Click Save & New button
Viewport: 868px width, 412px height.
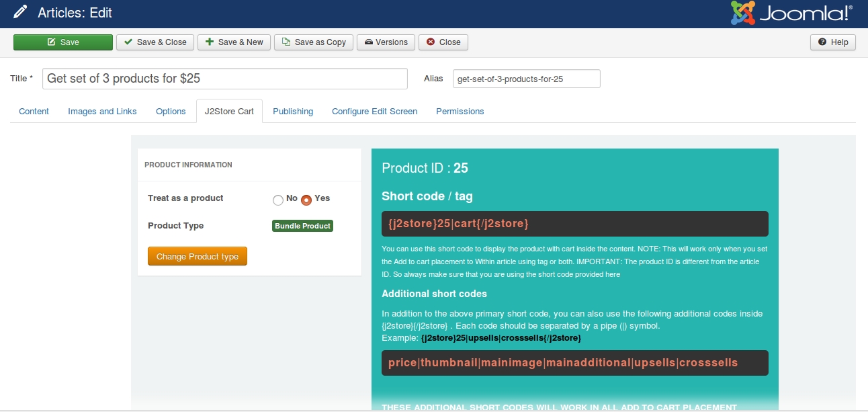[x=234, y=42]
